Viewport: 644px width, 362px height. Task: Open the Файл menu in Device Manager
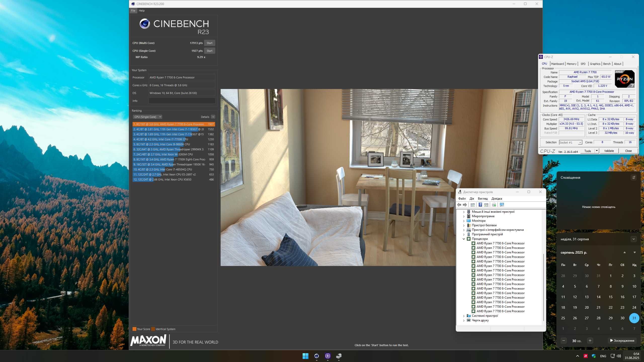462,199
